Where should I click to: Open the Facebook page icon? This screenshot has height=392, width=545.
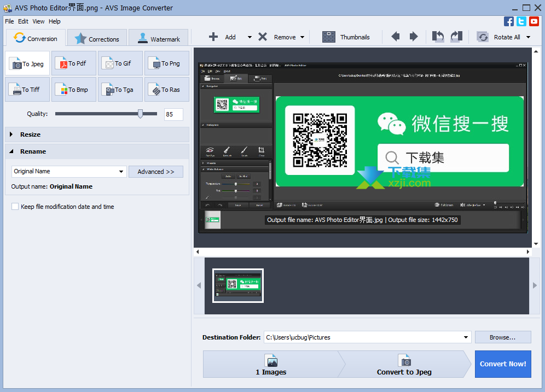pyautogui.click(x=509, y=21)
